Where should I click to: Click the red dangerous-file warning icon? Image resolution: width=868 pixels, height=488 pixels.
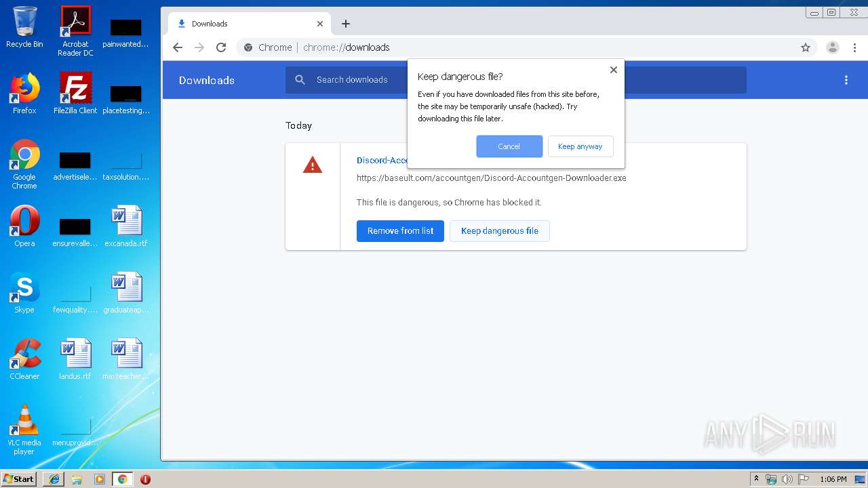(313, 165)
